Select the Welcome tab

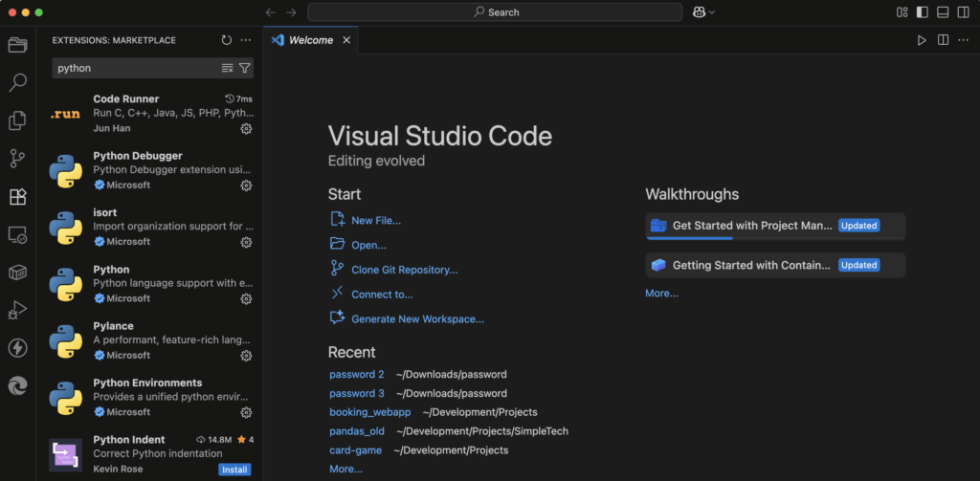pos(310,40)
